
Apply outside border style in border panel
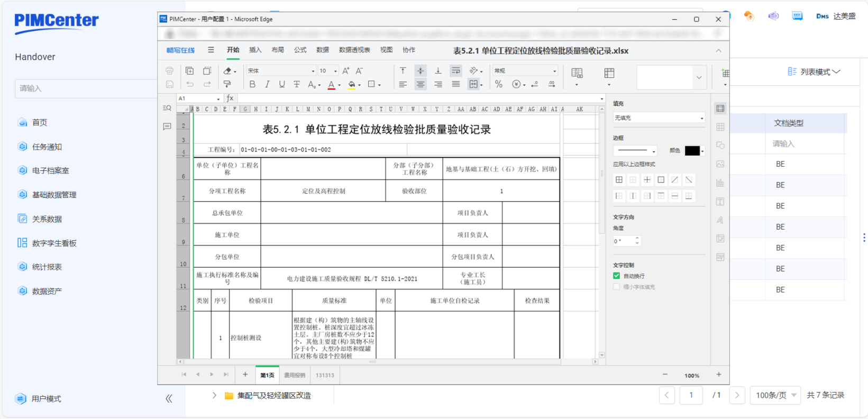[661, 180]
